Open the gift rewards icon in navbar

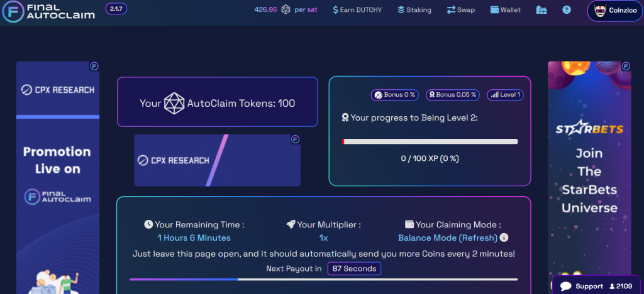click(541, 10)
